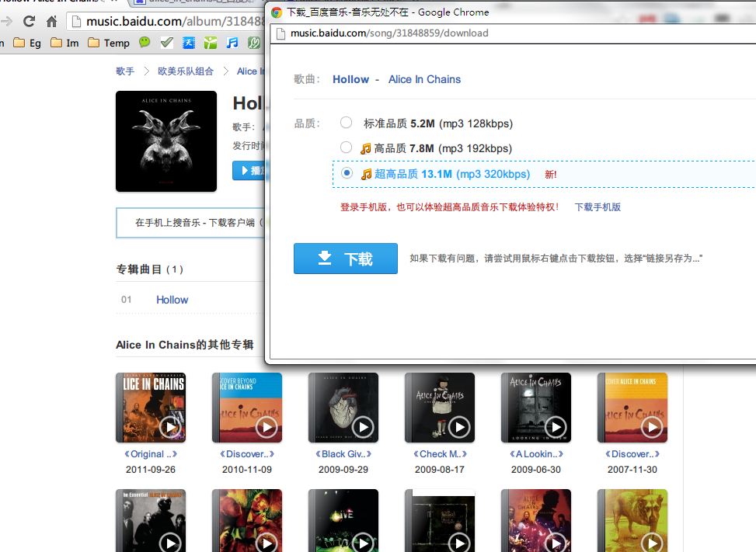This screenshot has width=756, height=552.
Task: Open the blue 天 bookmark icon
Action: click(x=189, y=43)
